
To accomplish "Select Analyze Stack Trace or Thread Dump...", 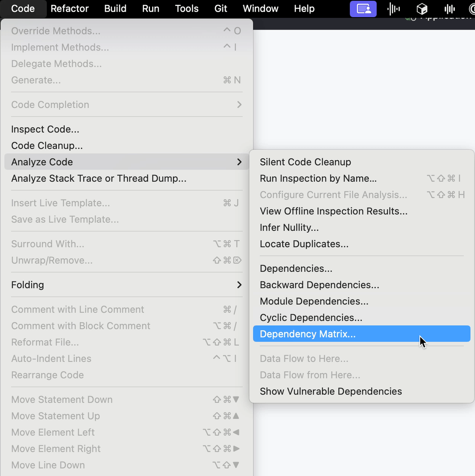I will (x=99, y=179).
